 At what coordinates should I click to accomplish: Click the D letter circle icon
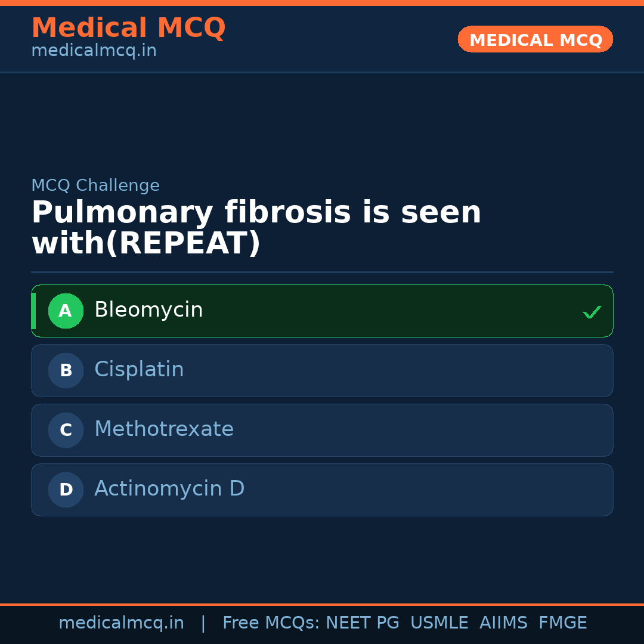pyautogui.click(x=66, y=490)
